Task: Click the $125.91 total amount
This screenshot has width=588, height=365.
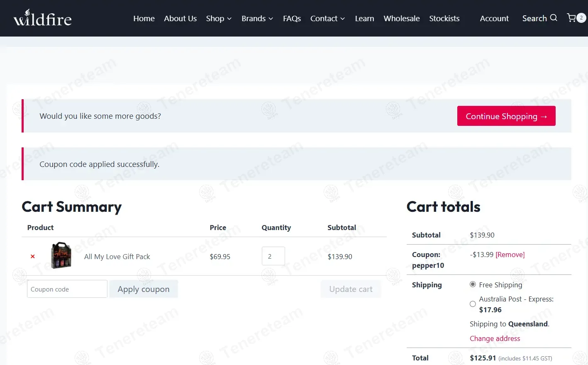Action: coord(483,358)
